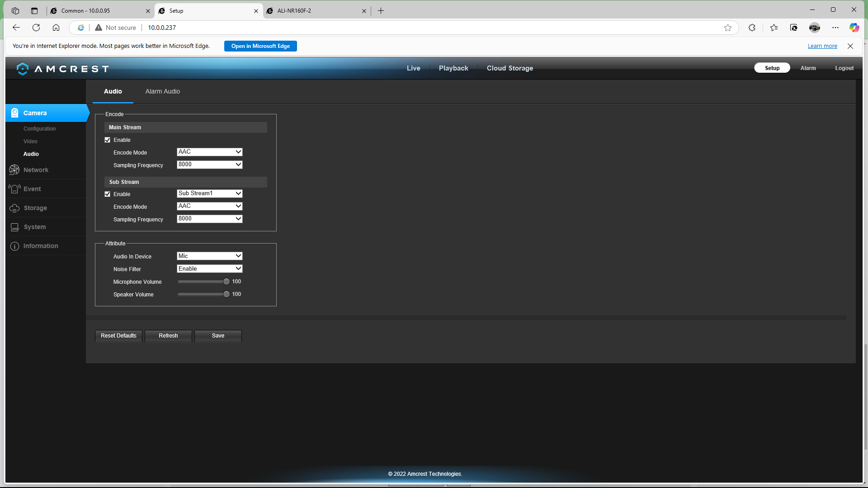Open Sub Stream Encode Mode dropdown
The image size is (868, 488).
(x=210, y=206)
